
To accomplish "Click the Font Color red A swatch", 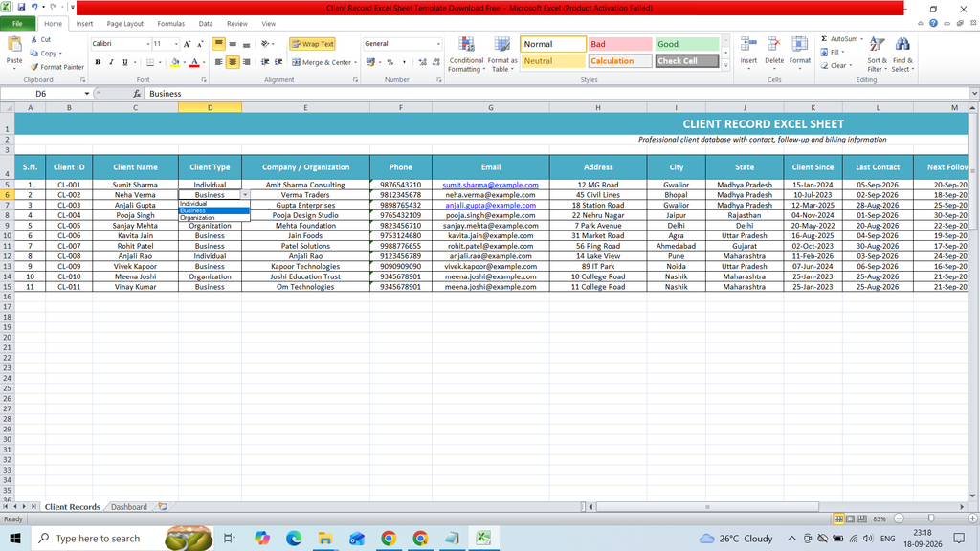I will 194,62.
